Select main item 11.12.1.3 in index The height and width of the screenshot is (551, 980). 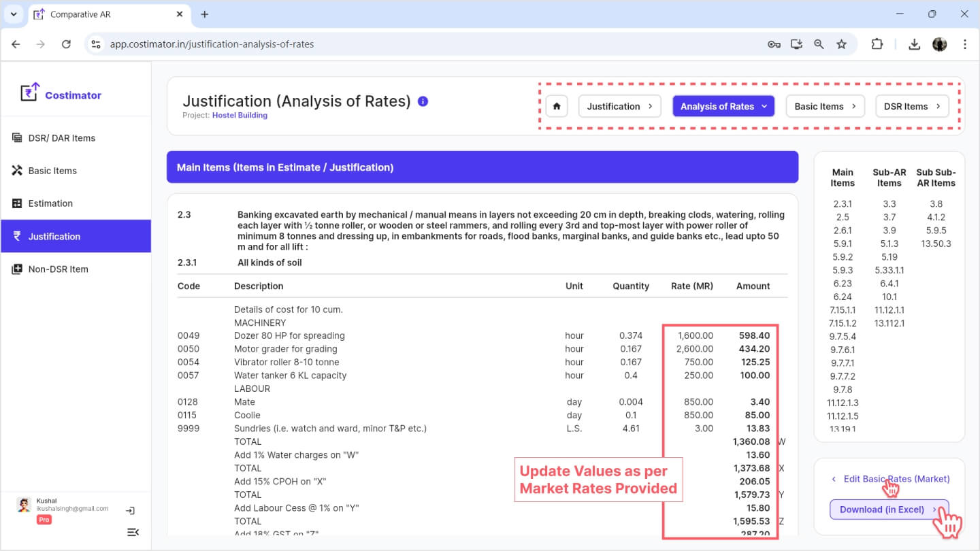click(842, 403)
